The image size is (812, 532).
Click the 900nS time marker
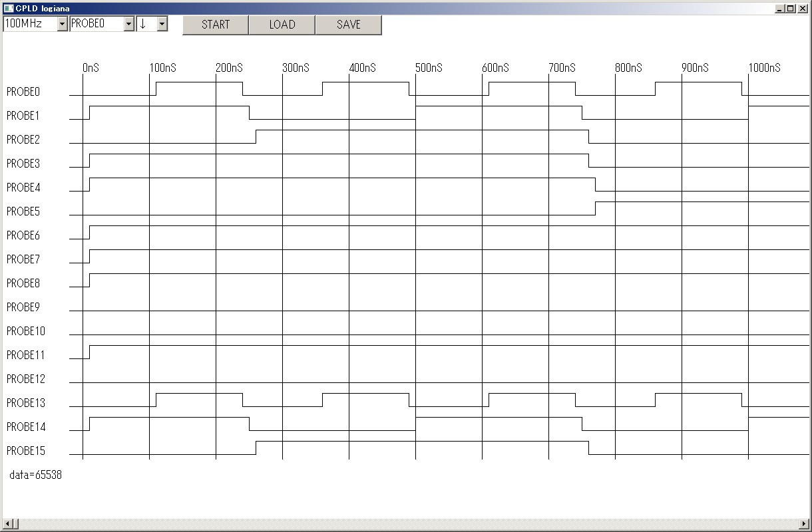696,68
